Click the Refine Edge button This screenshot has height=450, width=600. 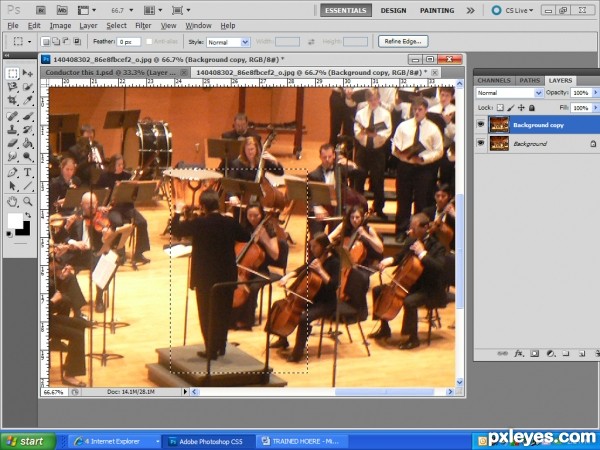(x=403, y=41)
